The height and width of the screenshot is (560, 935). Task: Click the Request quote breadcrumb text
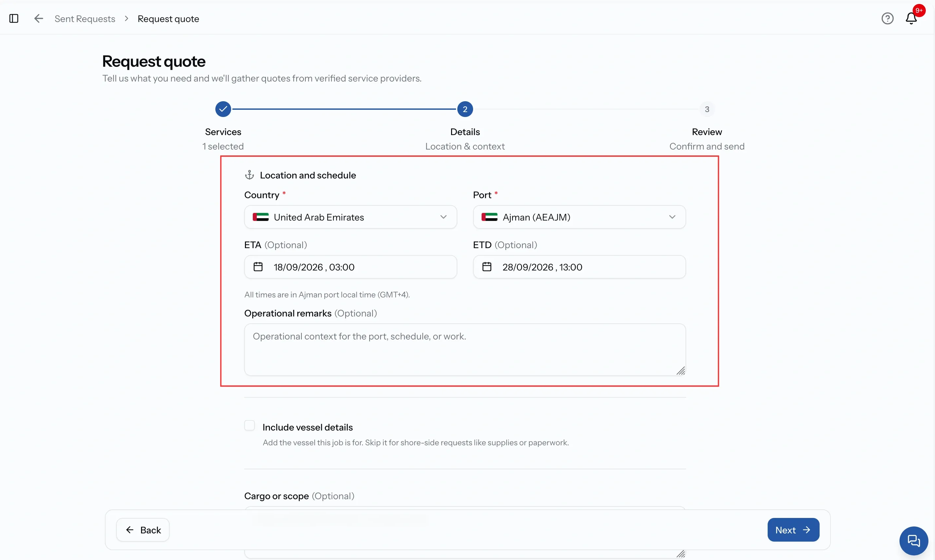(x=168, y=19)
